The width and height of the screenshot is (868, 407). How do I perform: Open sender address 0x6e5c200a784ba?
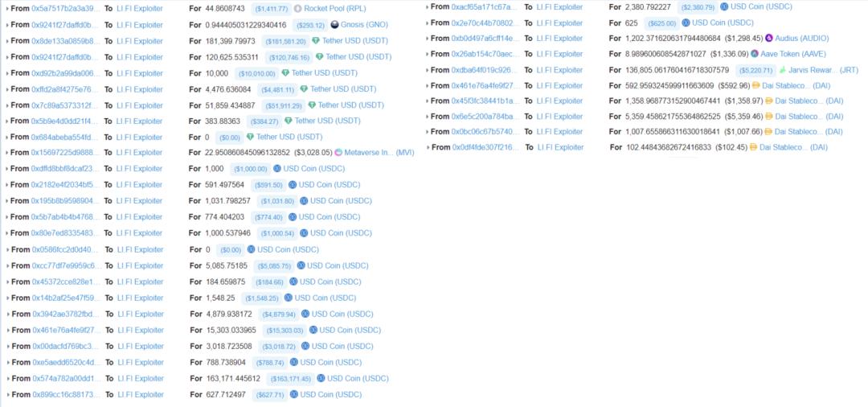tap(485, 117)
